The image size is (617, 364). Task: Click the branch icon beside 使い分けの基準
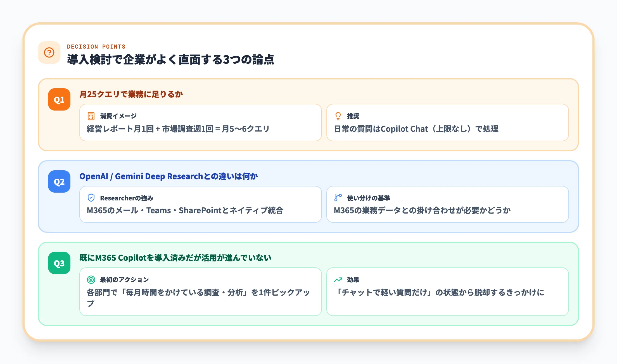click(338, 198)
